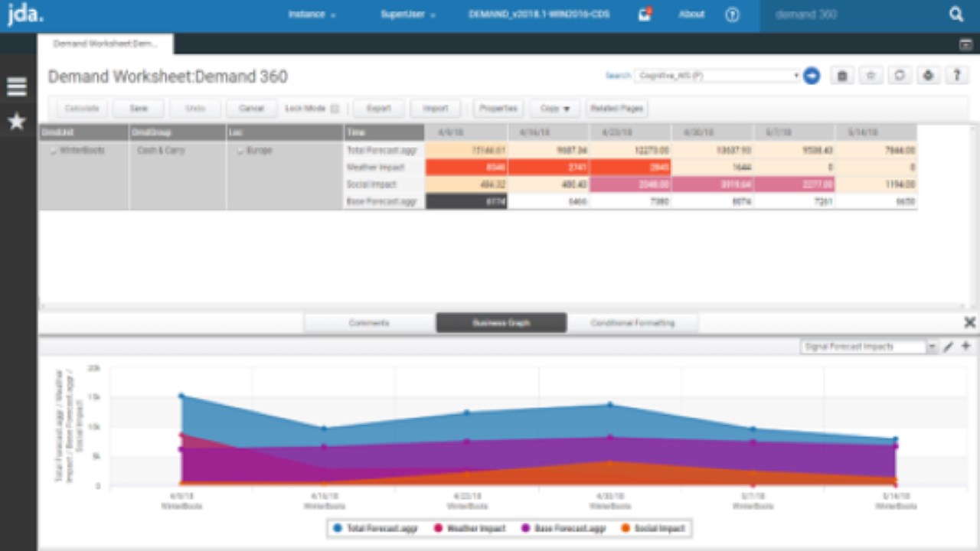Click the tab list icon at right
This screenshot has height=551, width=980.
pyautogui.click(x=966, y=44)
